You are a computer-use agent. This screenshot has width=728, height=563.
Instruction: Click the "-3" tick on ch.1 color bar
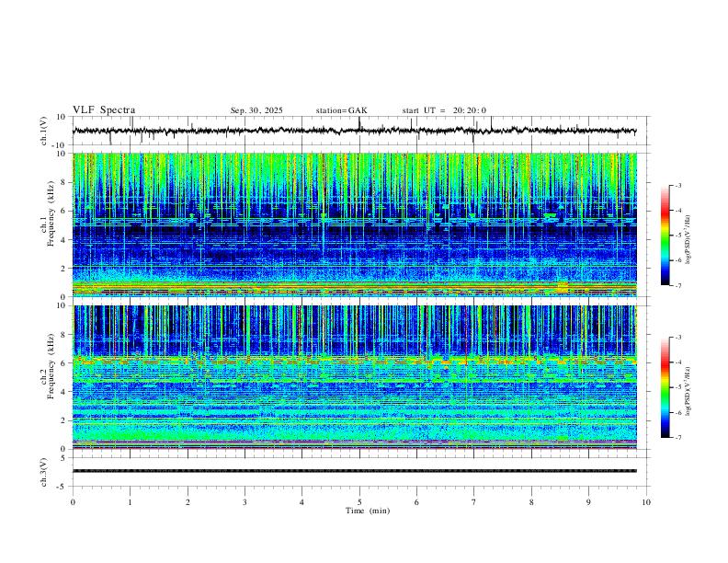[677, 186]
